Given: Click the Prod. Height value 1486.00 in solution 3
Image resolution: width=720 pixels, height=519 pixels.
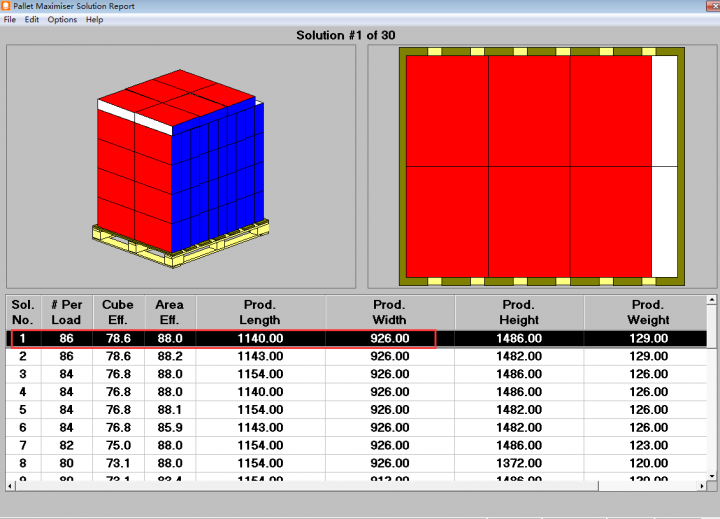Looking at the screenshot, I should point(519,374).
